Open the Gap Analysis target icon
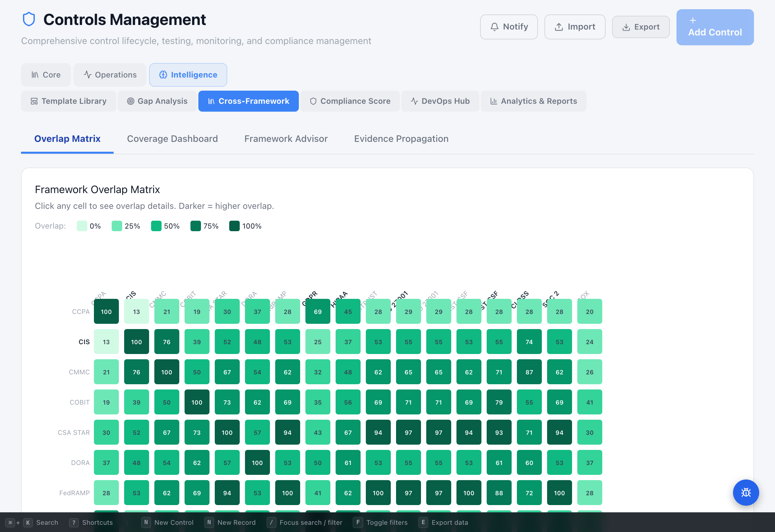This screenshot has height=532, width=775. tap(131, 101)
